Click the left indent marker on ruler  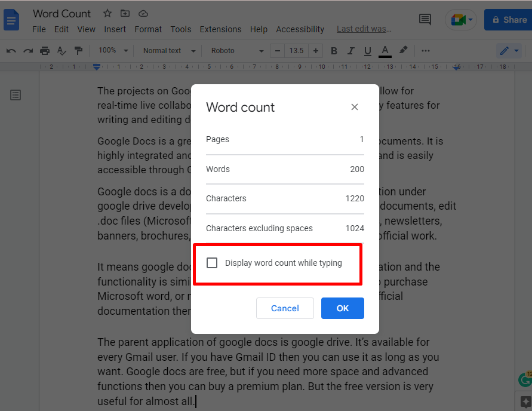97,67
